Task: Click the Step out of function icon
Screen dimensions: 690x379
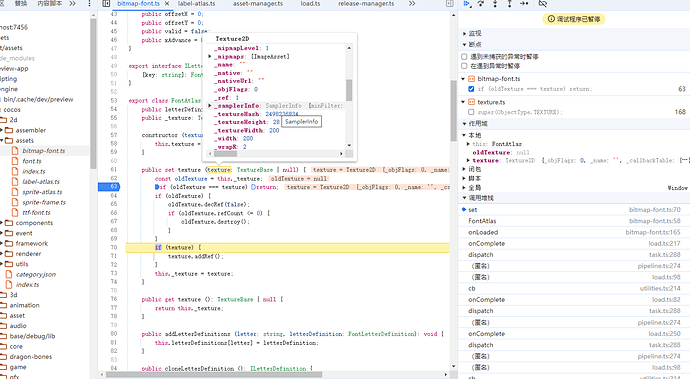Action: (509, 4)
